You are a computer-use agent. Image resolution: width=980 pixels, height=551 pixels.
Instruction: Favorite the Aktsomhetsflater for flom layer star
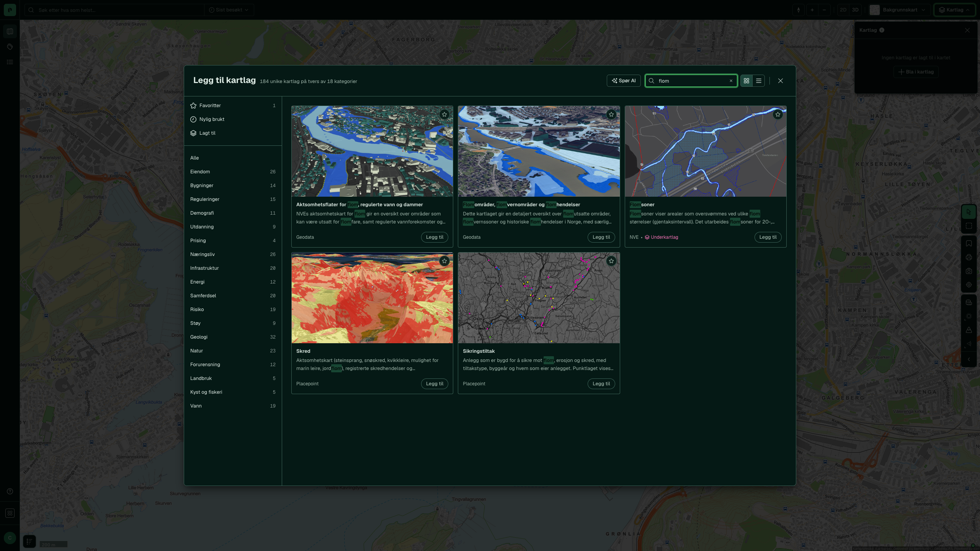[x=444, y=114]
